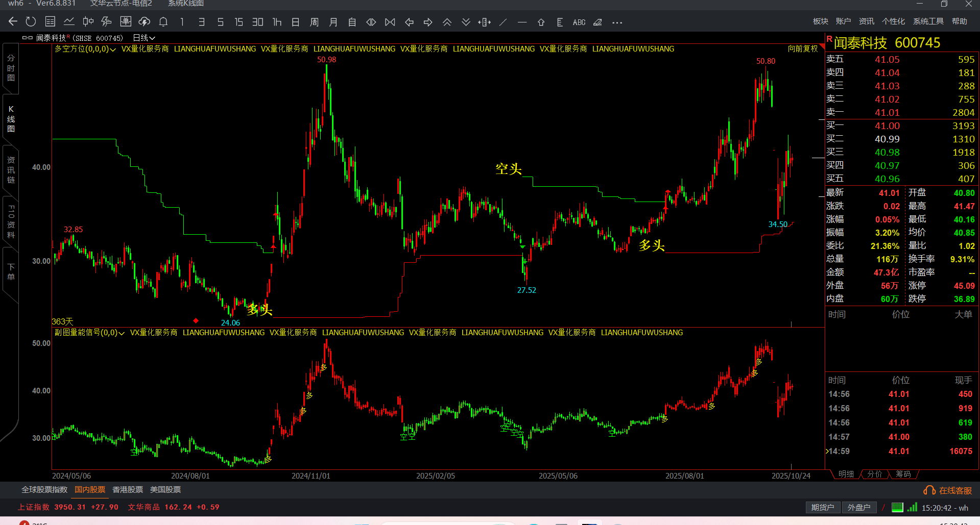Screen dimensions: 980x525
Task: Open the 资讯 menu
Action: coord(867,21)
